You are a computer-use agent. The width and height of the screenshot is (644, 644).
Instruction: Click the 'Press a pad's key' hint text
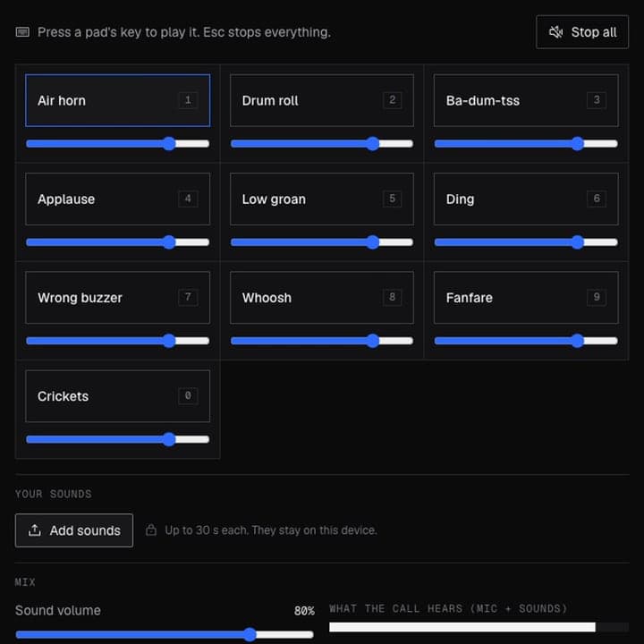184,32
